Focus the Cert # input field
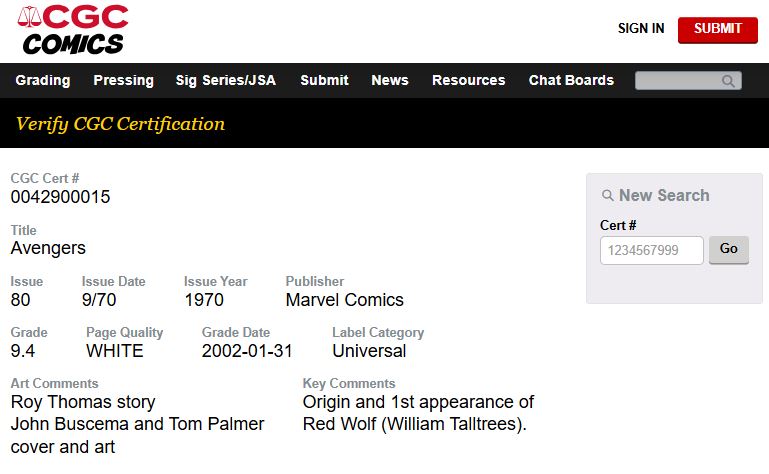Image resolution: width=769 pixels, height=474 pixels. coord(651,250)
